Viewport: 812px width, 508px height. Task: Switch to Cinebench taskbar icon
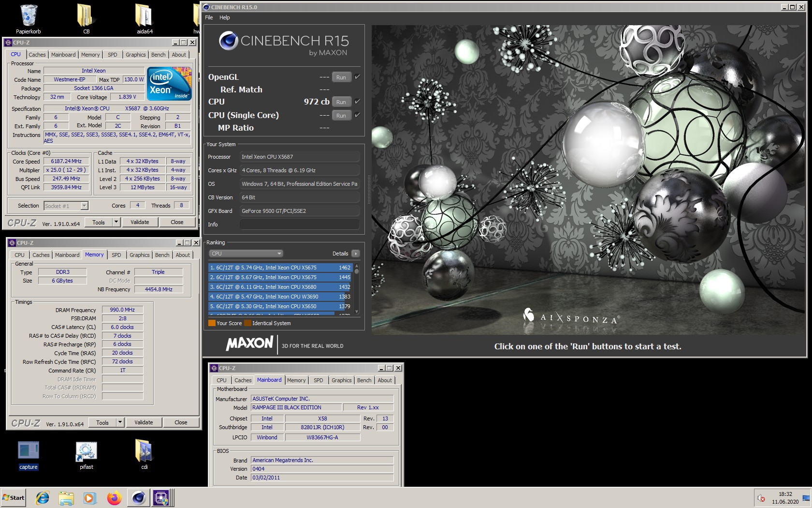139,497
